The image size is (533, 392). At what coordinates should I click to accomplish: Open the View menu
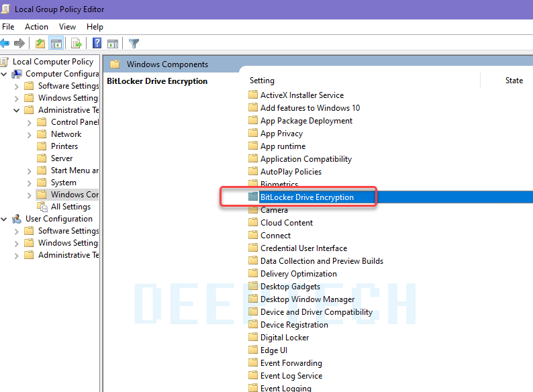[67, 27]
